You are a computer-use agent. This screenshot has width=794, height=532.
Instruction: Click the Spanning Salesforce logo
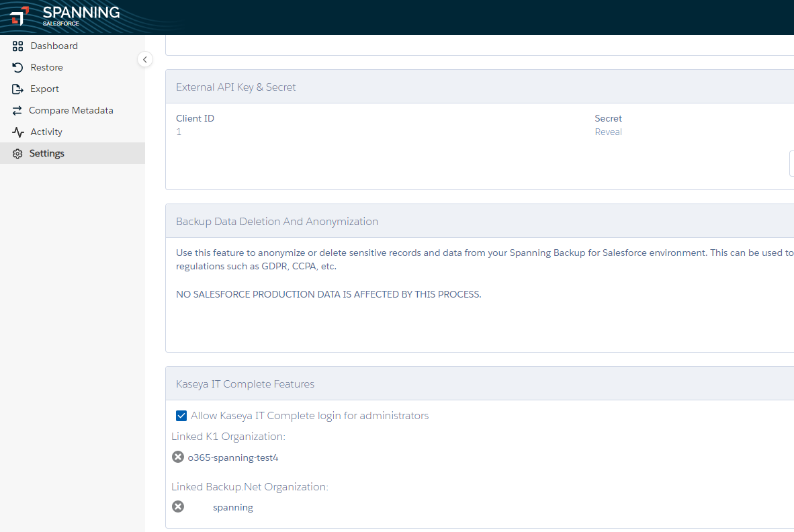coord(64,15)
